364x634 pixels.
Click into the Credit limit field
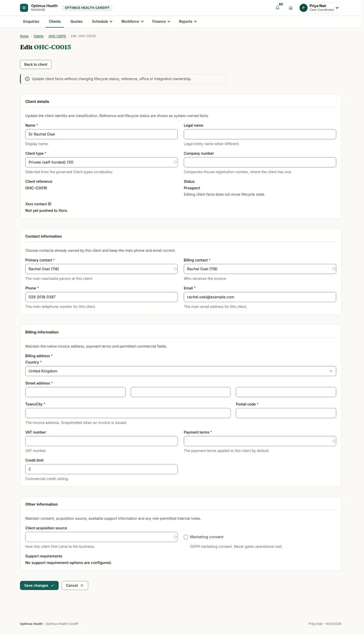[101, 469]
